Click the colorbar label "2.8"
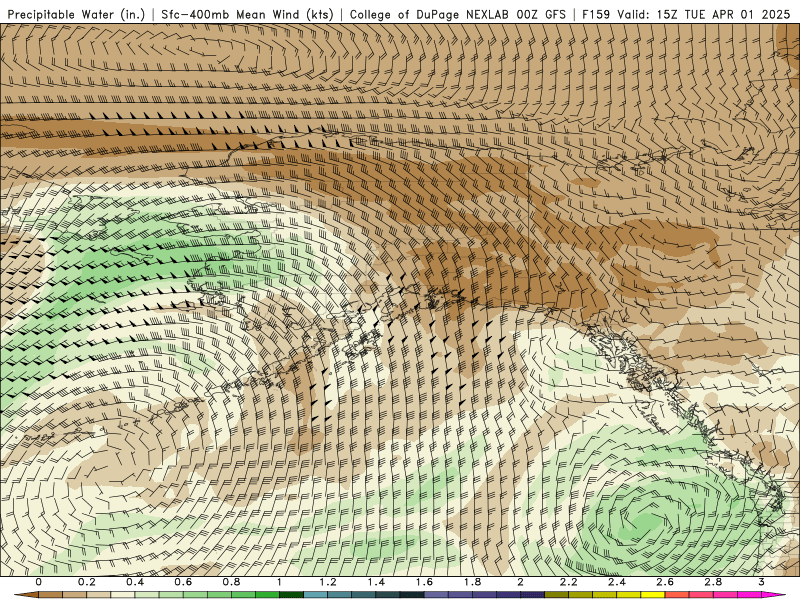800x600 pixels. pos(713,582)
